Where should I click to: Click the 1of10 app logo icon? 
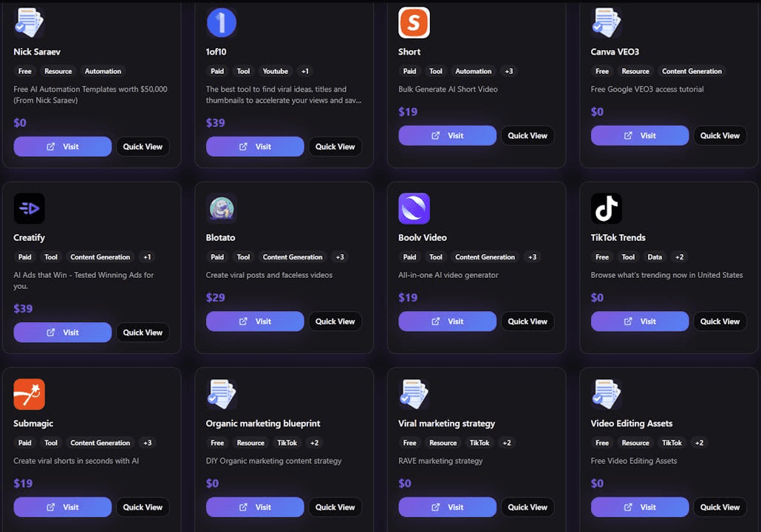[x=222, y=23]
